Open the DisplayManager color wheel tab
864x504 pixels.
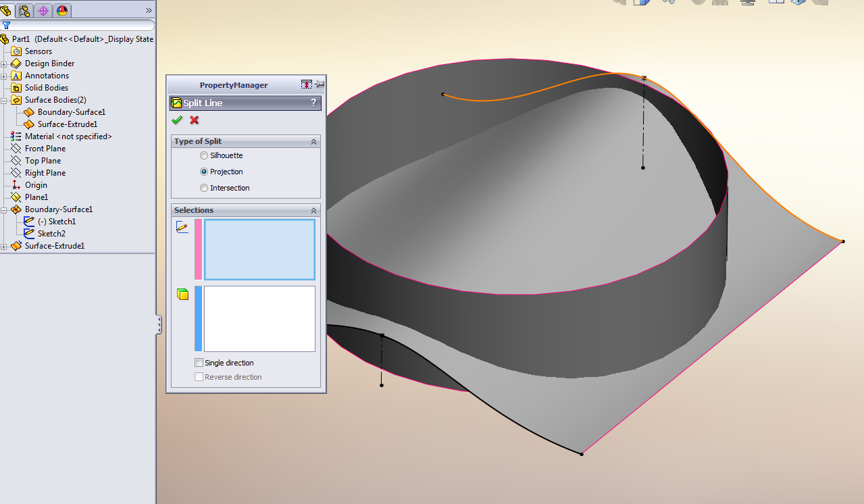pos(61,10)
